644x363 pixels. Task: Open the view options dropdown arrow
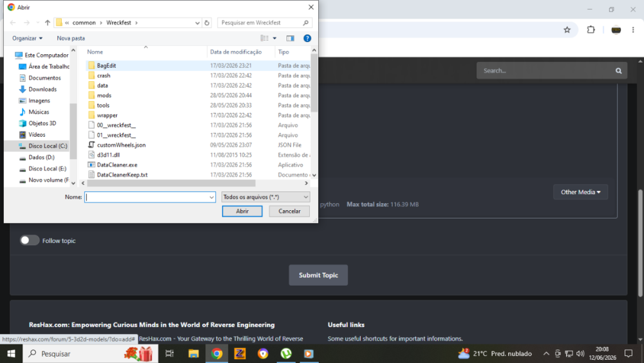point(275,38)
